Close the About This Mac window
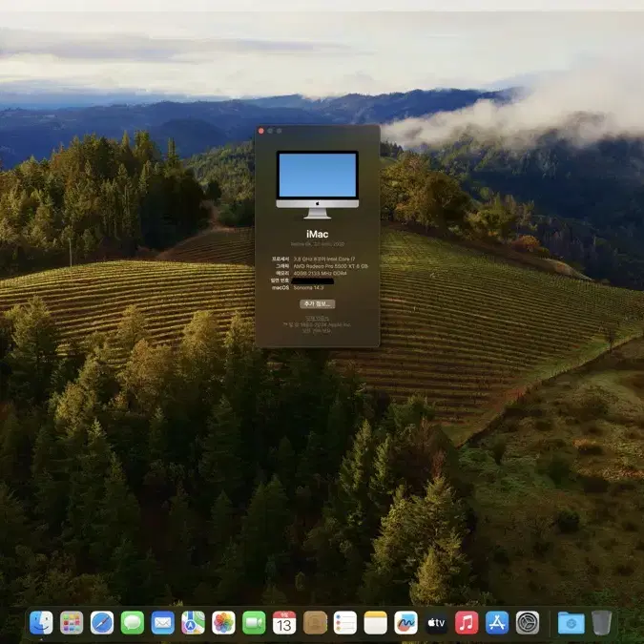This screenshot has height=644, width=644. pyautogui.click(x=261, y=131)
